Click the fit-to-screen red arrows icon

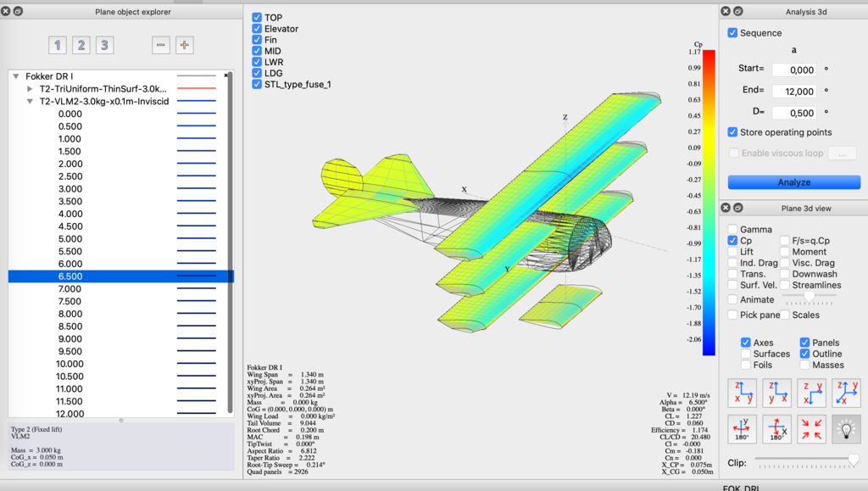click(812, 429)
